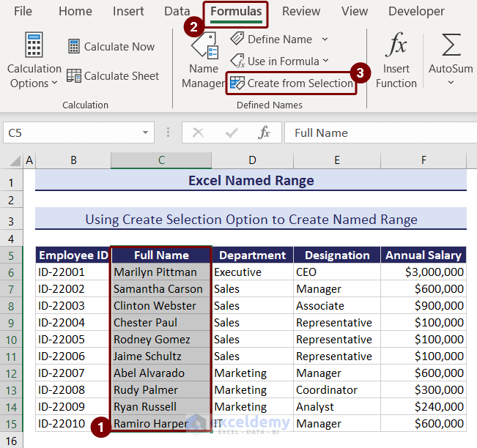Switch to the Home tab
Screen dimensions: 477x448
point(75,11)
